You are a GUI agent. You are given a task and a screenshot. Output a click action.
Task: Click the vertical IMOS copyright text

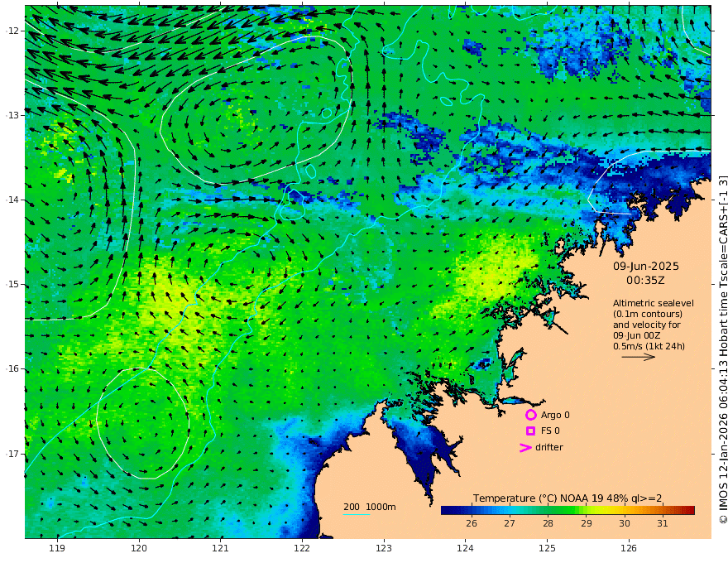point(722,349)
